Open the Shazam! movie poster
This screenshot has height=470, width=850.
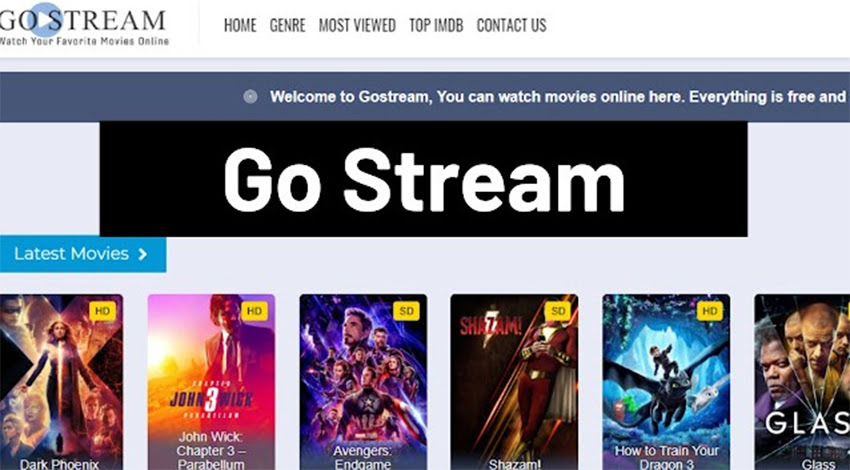point(514,382)
